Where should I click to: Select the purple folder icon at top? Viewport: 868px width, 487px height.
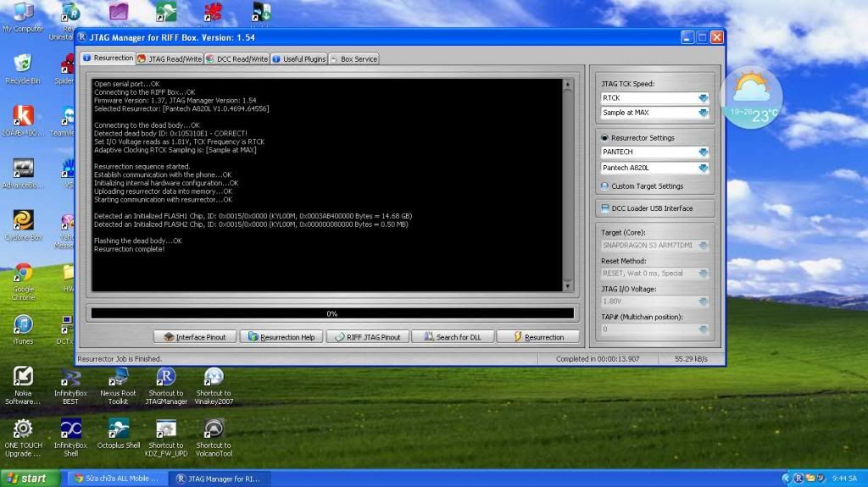(119, 12)
